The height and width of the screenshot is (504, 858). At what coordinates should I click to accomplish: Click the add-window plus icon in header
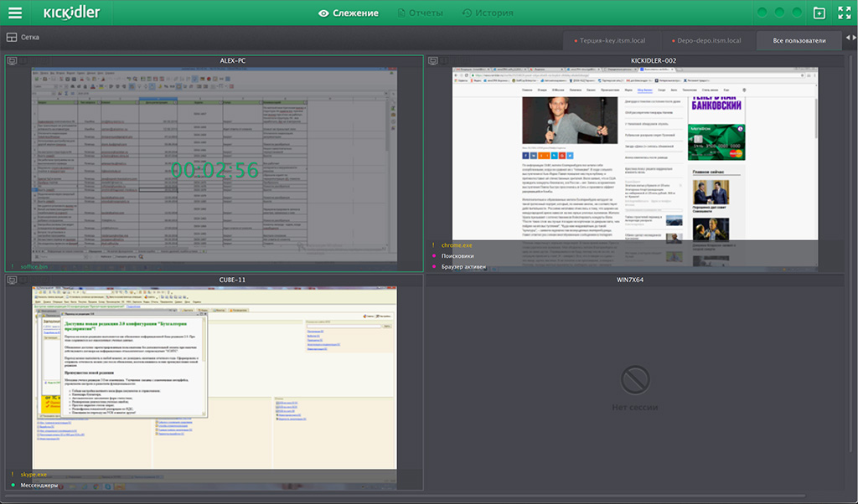tap(819, 13)
